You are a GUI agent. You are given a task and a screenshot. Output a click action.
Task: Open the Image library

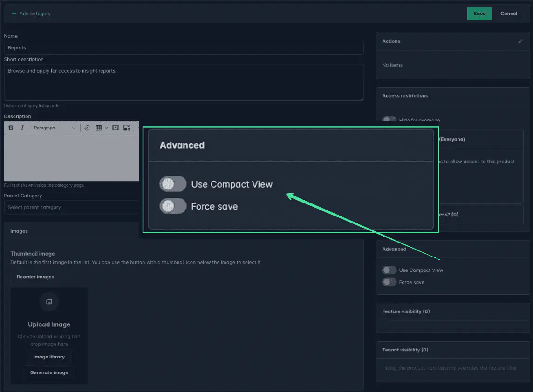coord(49,357)
